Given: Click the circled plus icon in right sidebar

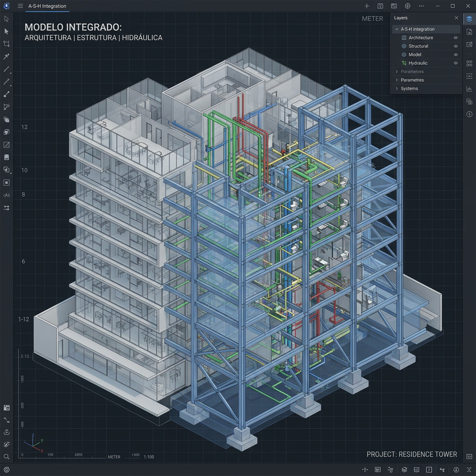Looking at the screenshot, I should (469, 114).
